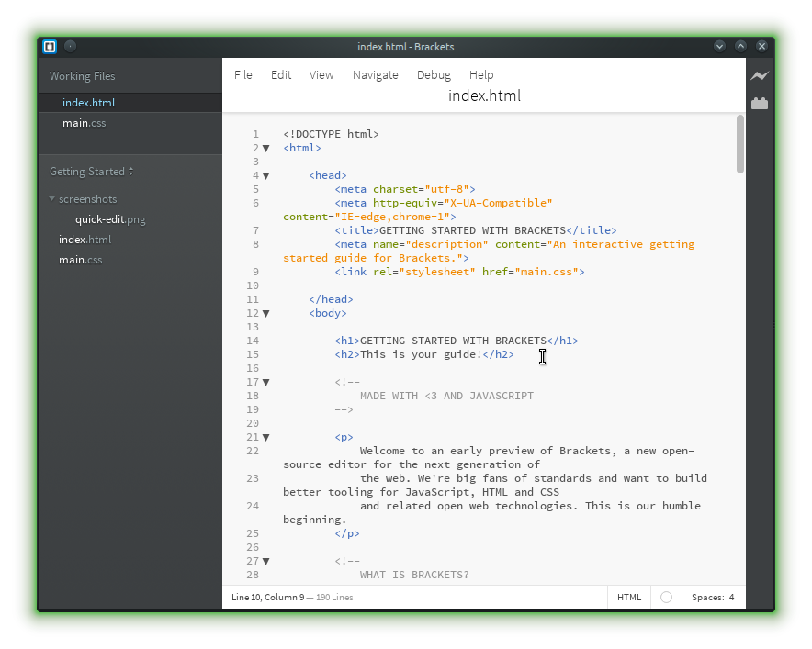Open the HTML language mode selector
The image size is (812, 649).
tap(629, 598)
